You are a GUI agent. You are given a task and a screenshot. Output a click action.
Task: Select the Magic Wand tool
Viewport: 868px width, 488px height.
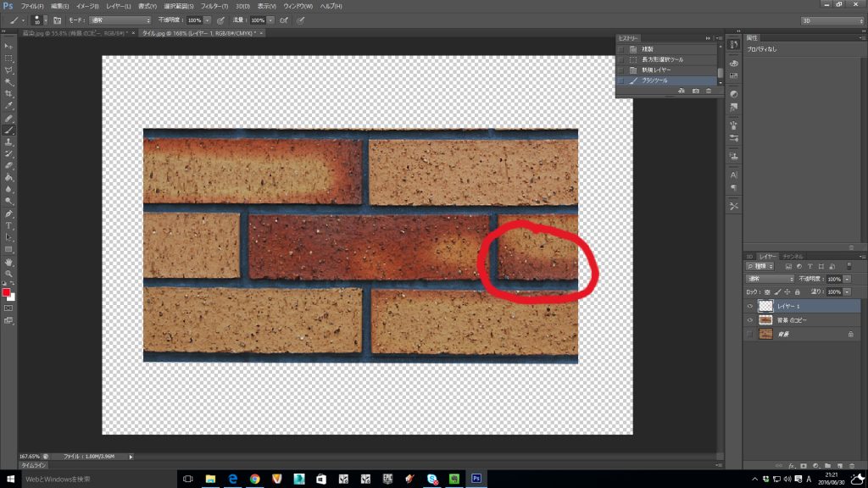(x=8, y=82)
